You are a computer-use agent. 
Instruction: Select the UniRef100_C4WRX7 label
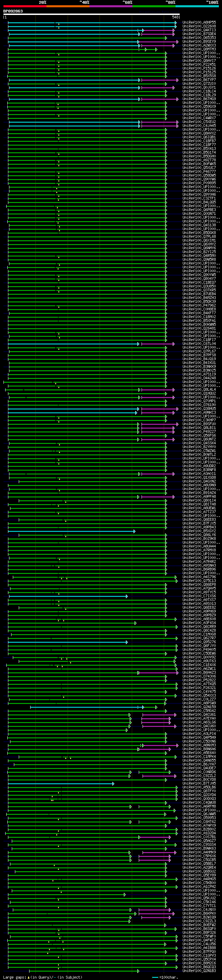click(199, 118)
